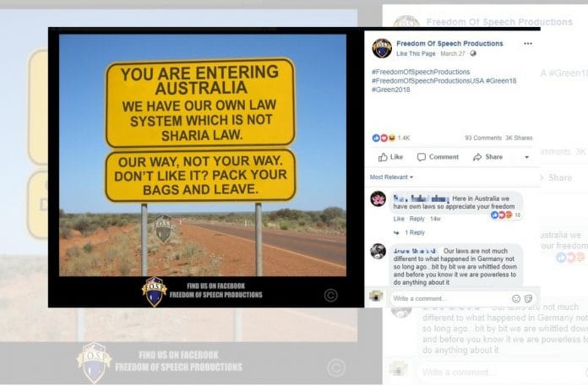View the 93 Comments count
This screenshot has width=588, height=392.
483,138
